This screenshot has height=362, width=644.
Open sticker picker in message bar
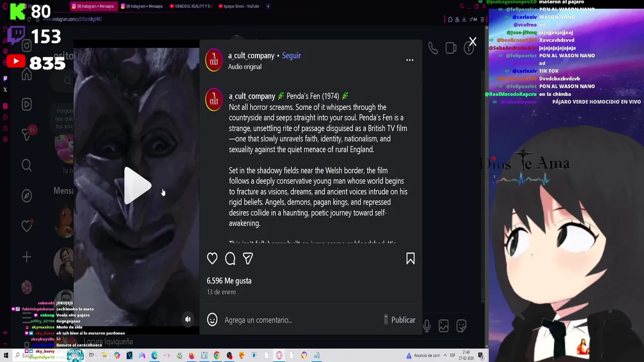coord(461,326)
